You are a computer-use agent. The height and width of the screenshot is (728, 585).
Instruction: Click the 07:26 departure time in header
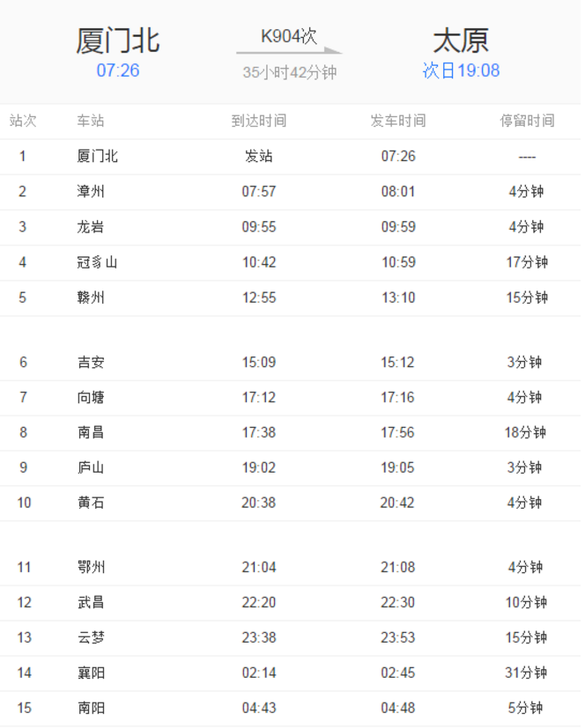[x=118, y=70]
